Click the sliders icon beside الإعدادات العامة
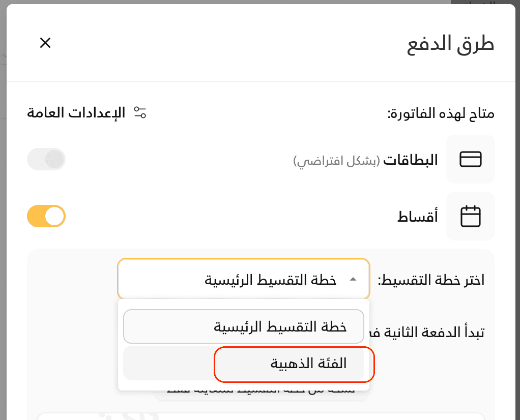The height and width of the screenshot is (420, 520). (140, 112)
